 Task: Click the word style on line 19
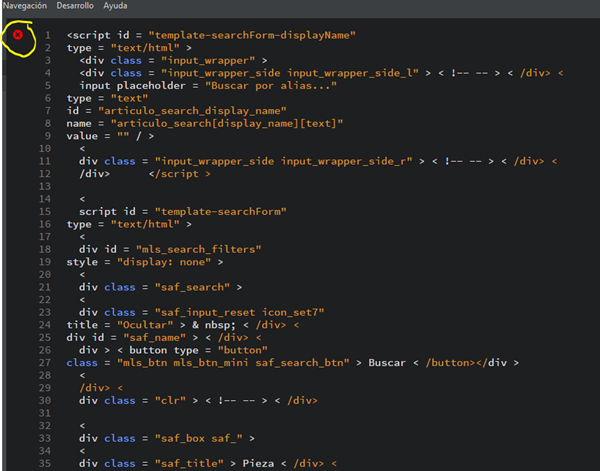click(x=82, y=262)
